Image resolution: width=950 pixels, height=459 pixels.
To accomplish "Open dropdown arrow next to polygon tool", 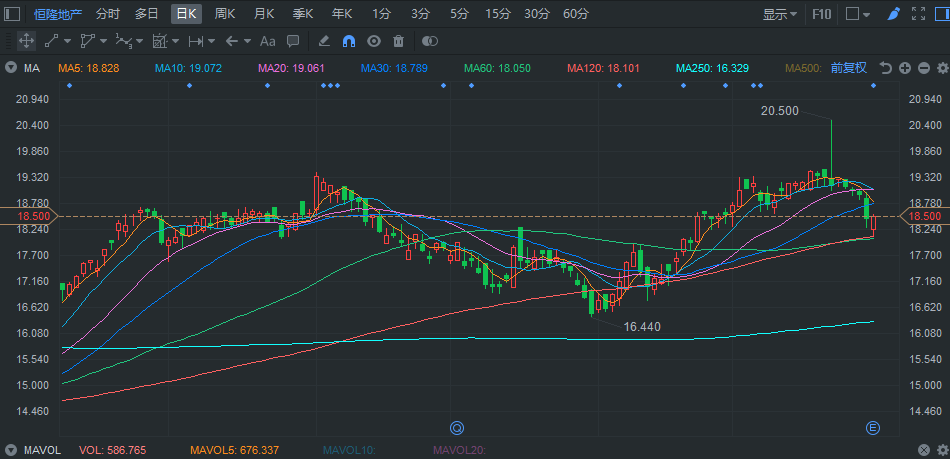I will point(103,41).
